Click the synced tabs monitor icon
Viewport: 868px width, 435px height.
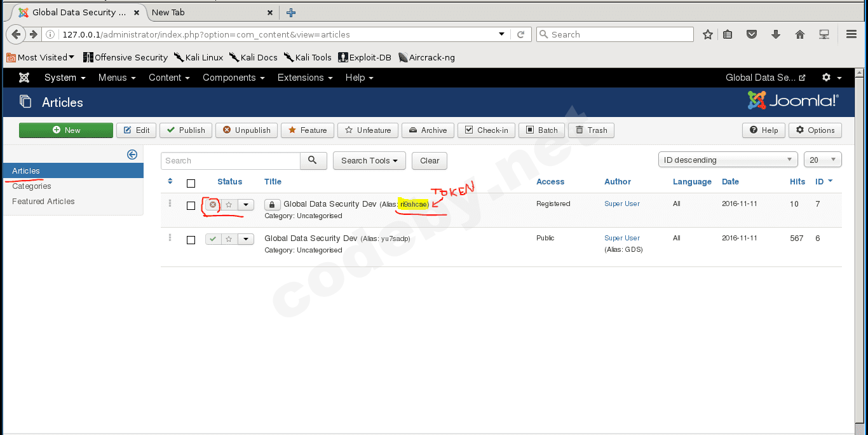pos(824,34)
